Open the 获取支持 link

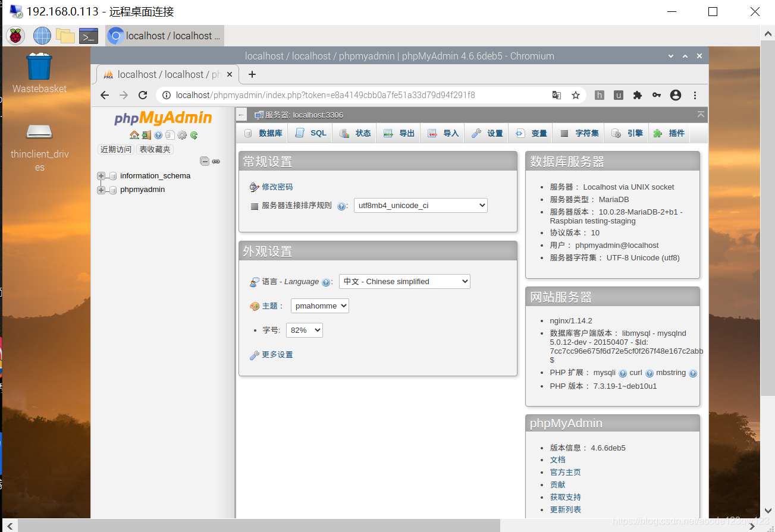pyautogui.click(x=565, y=498)
